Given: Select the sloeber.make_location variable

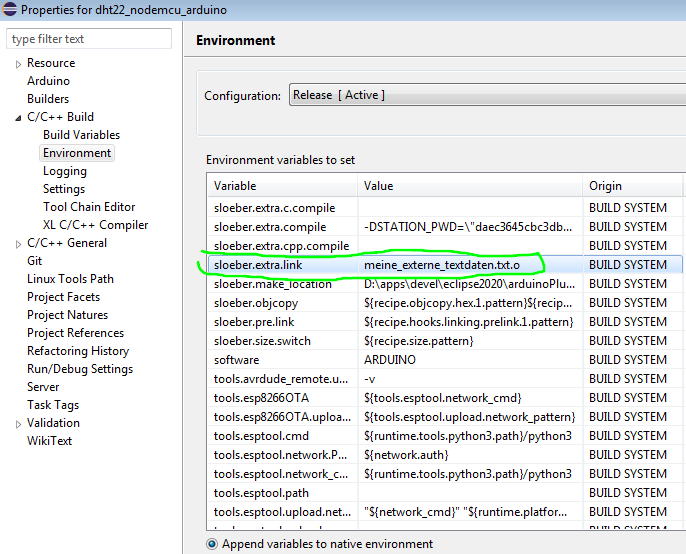Looking at the screenshot, I should coord(273,284).
